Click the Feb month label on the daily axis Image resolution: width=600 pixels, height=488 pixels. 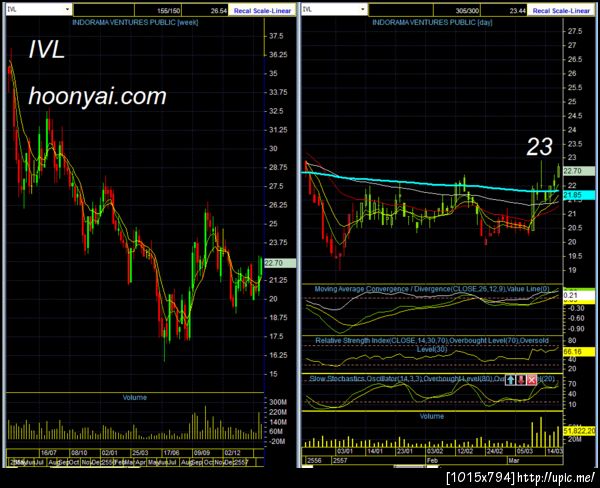point(432,460)
